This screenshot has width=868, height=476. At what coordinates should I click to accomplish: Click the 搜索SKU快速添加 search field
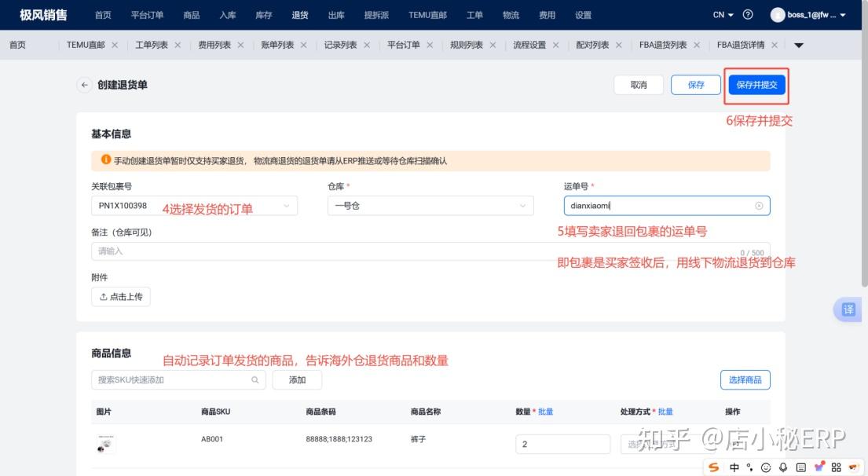(x=178, y=379)
